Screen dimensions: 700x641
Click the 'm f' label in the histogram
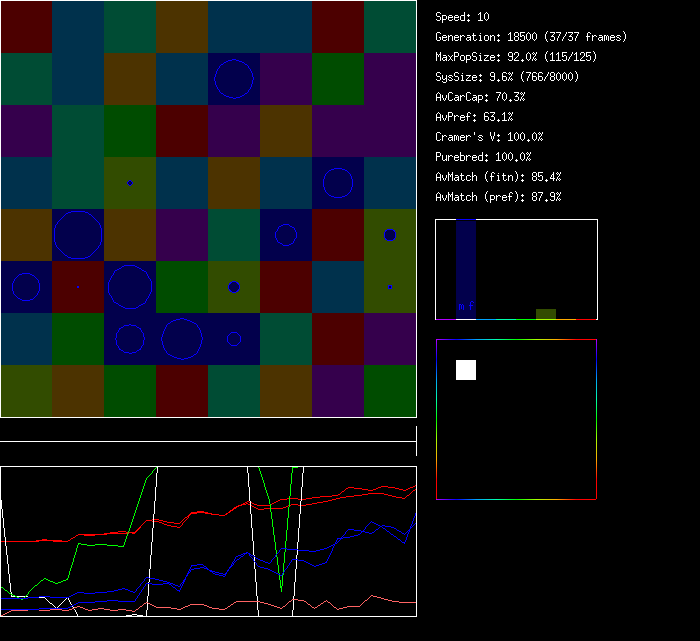466,305
